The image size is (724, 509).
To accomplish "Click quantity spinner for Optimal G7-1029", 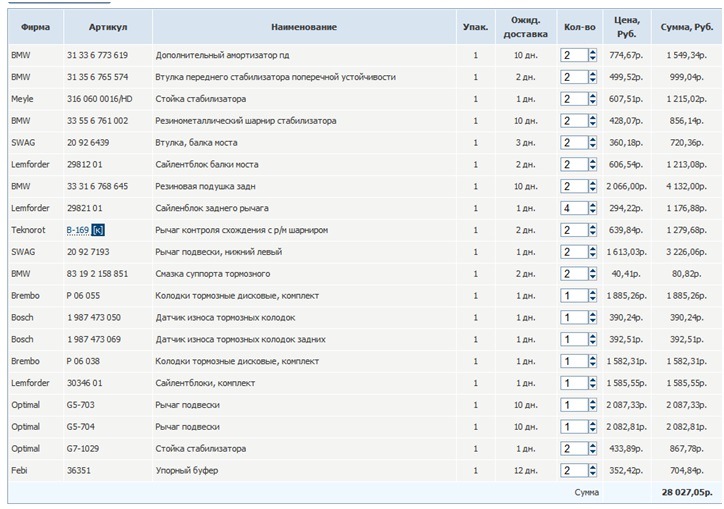I will (592, 448).
